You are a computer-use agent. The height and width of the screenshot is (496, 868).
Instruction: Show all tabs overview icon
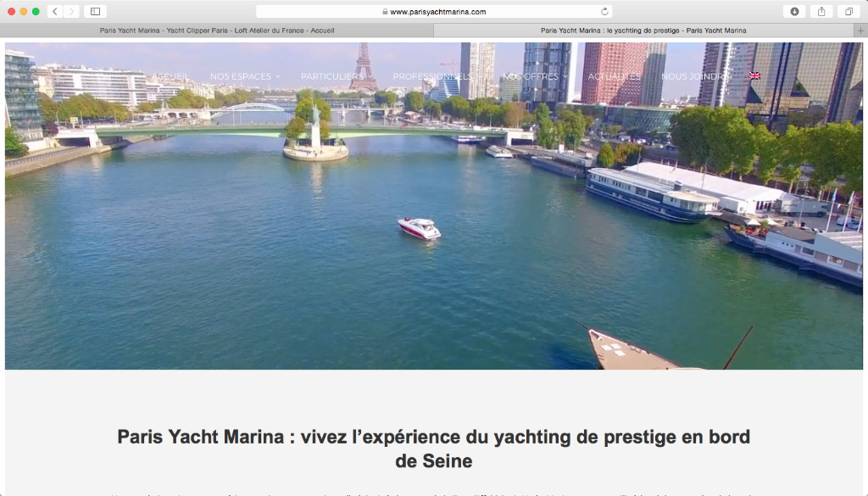(849, 11)
